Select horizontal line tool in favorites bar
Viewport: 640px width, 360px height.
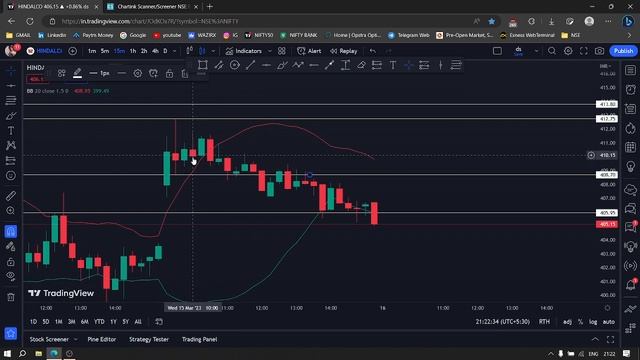point(266,65)
